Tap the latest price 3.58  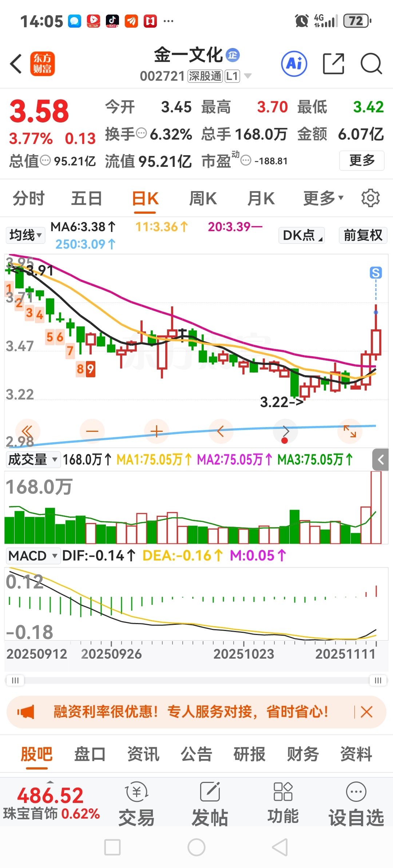click(x=39, y=111)
